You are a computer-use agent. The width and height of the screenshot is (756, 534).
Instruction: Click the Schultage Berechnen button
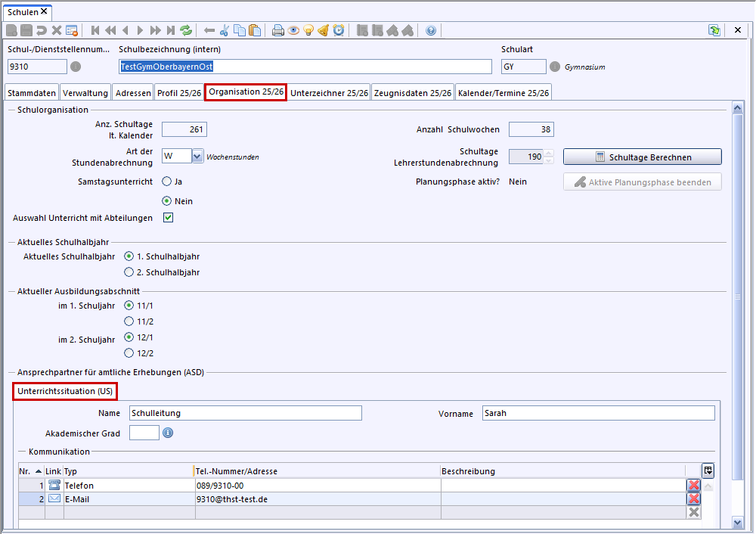642,157
